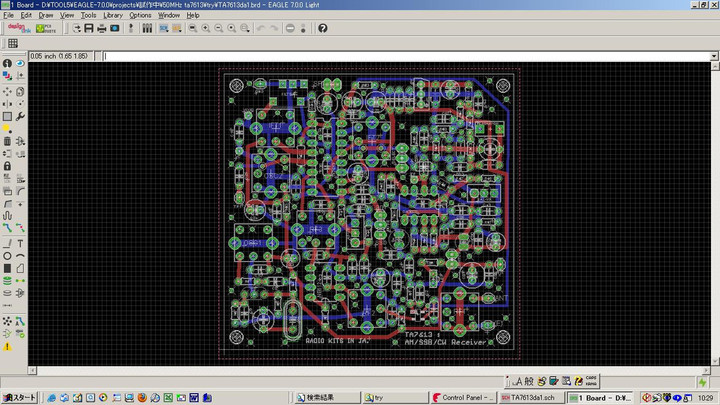Toggle the CAPS KANA indicator in language bar
Screen dimensions: 720x405
pyautogui.click(x=591, y=381)
